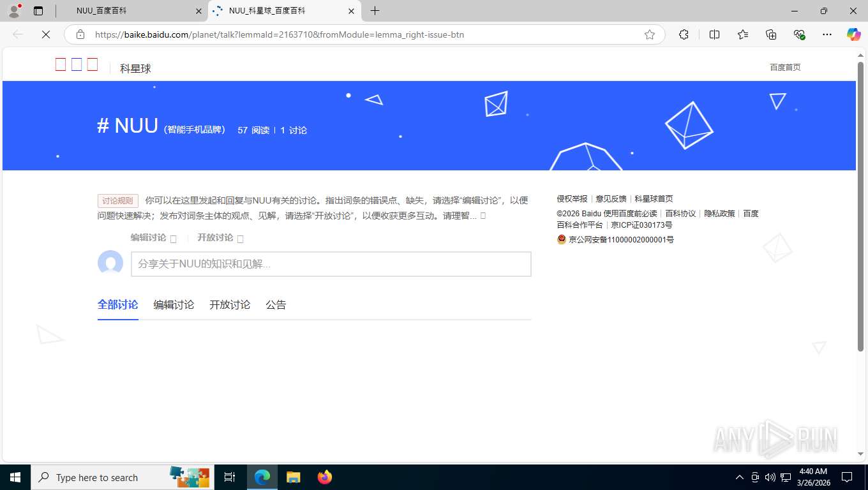Stop loading the page

pyautogui.click(x=46, y=34)
